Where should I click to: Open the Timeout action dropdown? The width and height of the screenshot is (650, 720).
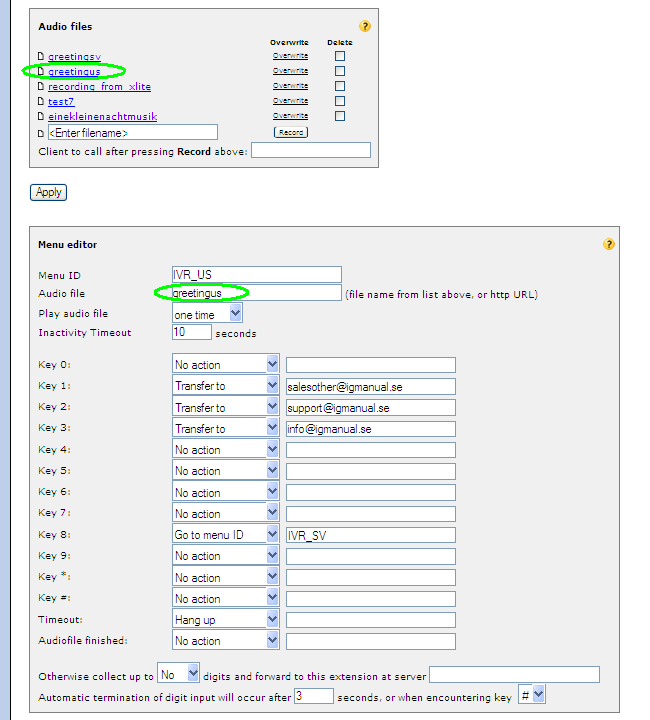pos(225,620)
